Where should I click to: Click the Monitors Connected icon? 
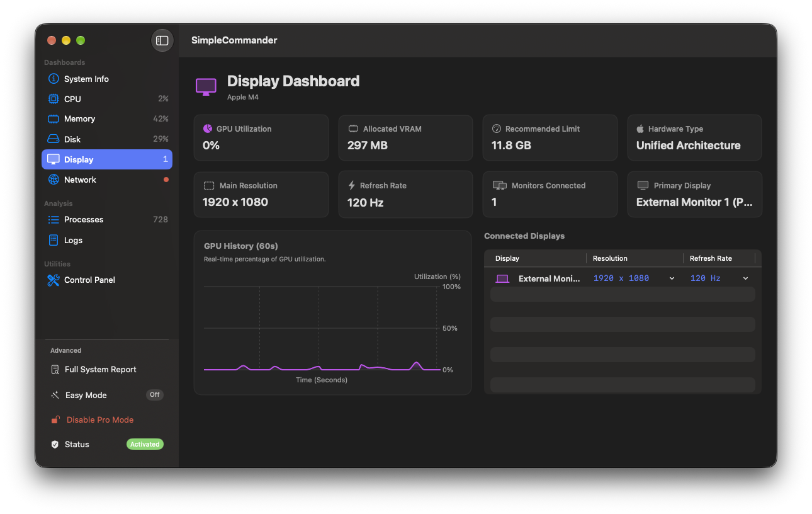click(x=500, y=186)
